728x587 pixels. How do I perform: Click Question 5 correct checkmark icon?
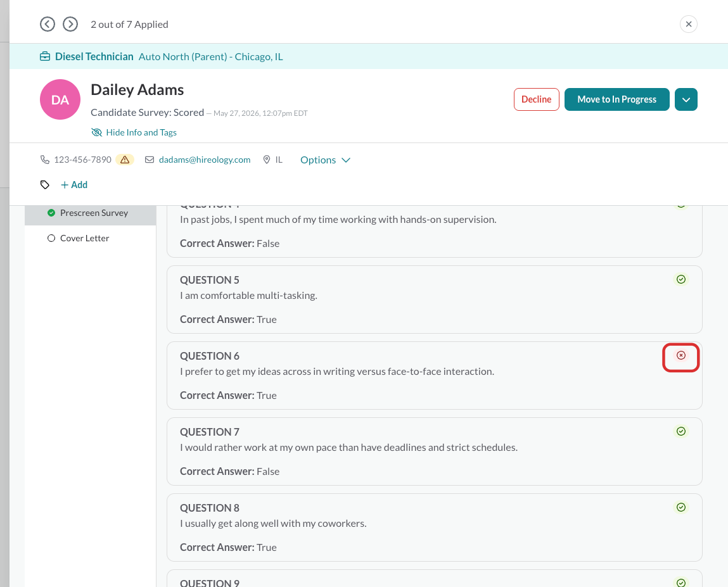pos(681,279)
